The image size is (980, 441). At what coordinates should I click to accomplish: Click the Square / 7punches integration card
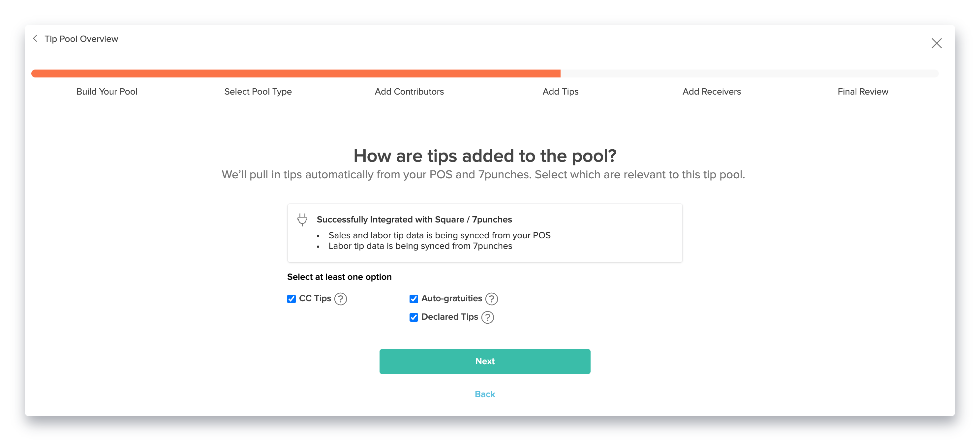coord(485,233)
